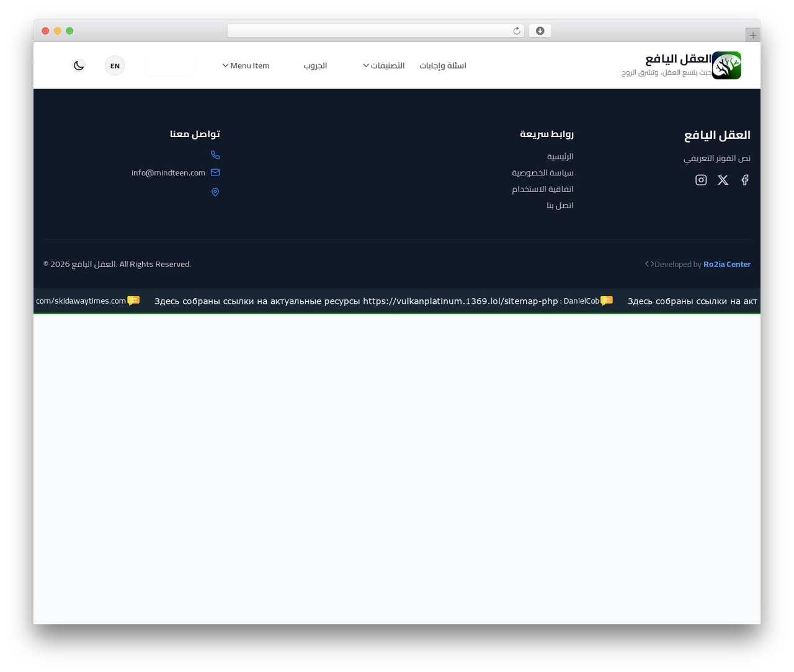
Task: Click the ticker message with the vulkanplatinum link
Action: pyautogui.click(x=356, y=301)
